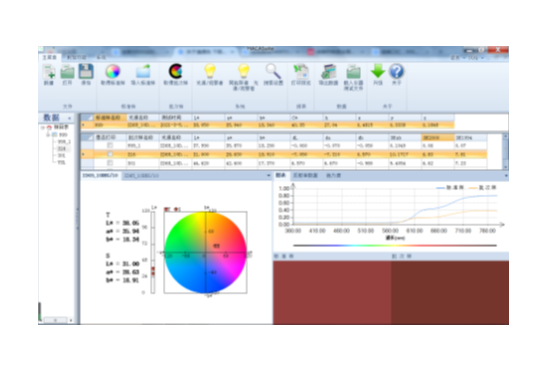The width and height of the screenshot is (540, 380).
Task: Click the batch sample legend entry in the chart
Action: [482, 188]
